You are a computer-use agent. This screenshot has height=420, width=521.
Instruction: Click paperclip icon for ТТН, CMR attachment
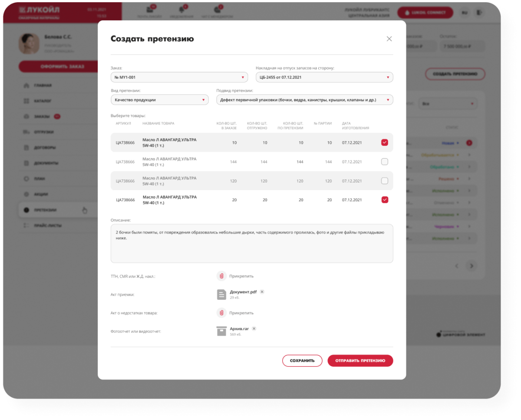click(x=221, y=276)
